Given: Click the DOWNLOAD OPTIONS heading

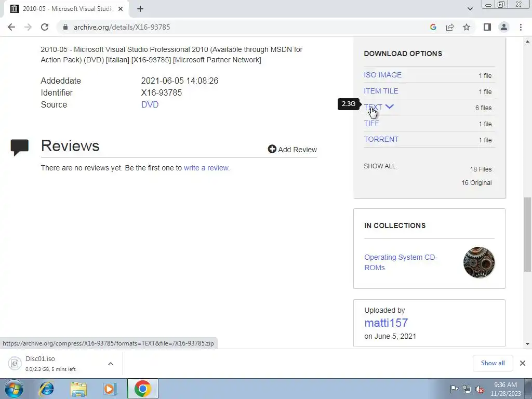Looking at the screenshot, I should click(403, 54).
